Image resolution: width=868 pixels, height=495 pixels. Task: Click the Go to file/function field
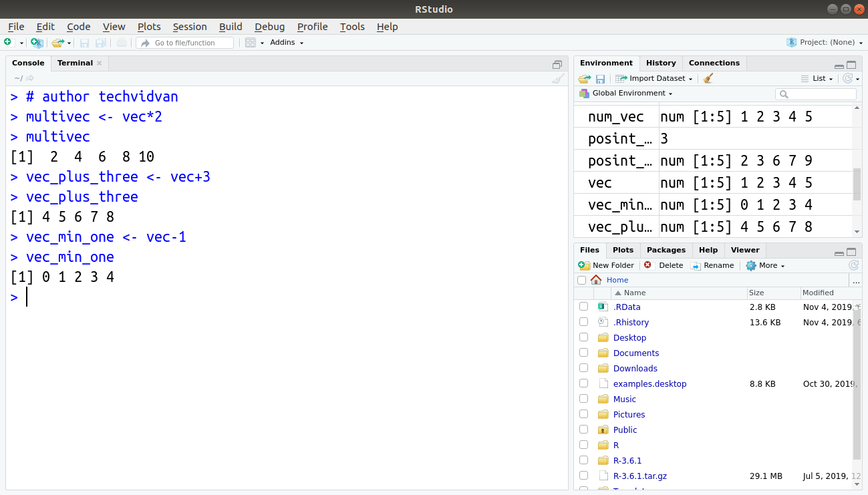(x=185, y=43)
